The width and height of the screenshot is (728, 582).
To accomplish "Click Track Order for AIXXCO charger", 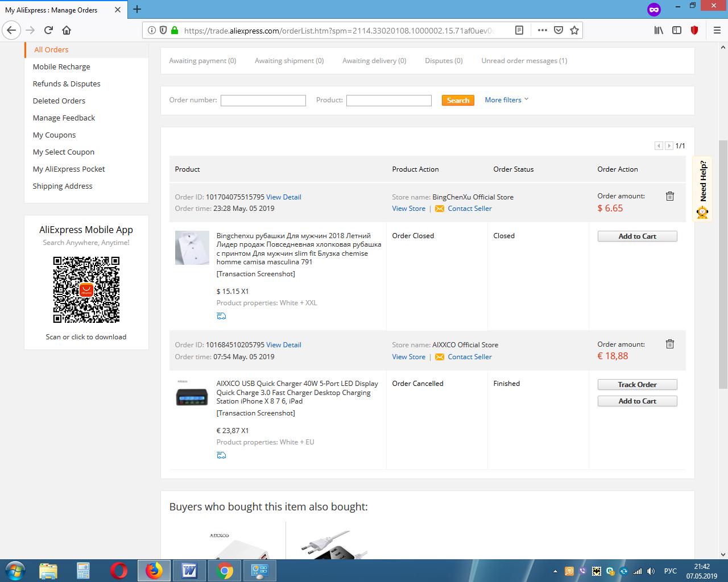I will coord(637,385).
